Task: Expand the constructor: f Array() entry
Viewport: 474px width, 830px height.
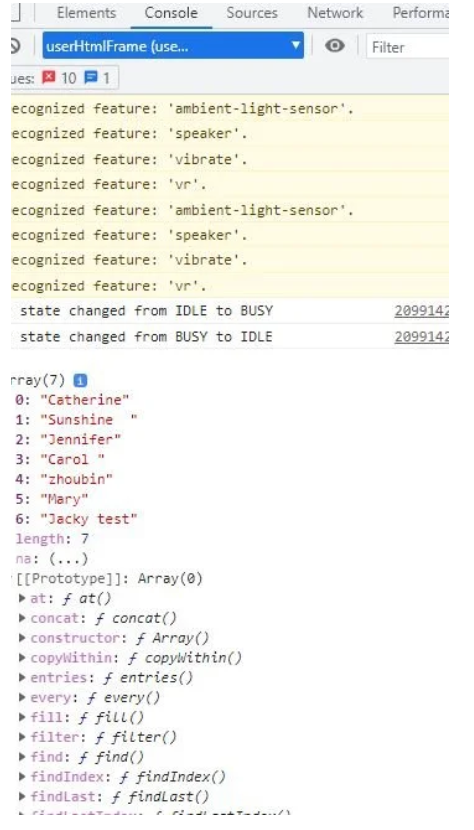Action: pos(22,638)
